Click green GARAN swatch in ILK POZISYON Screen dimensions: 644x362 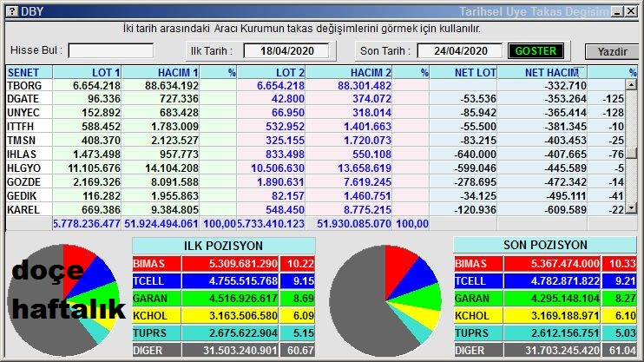pyautogui.click(x=156, y=299)
